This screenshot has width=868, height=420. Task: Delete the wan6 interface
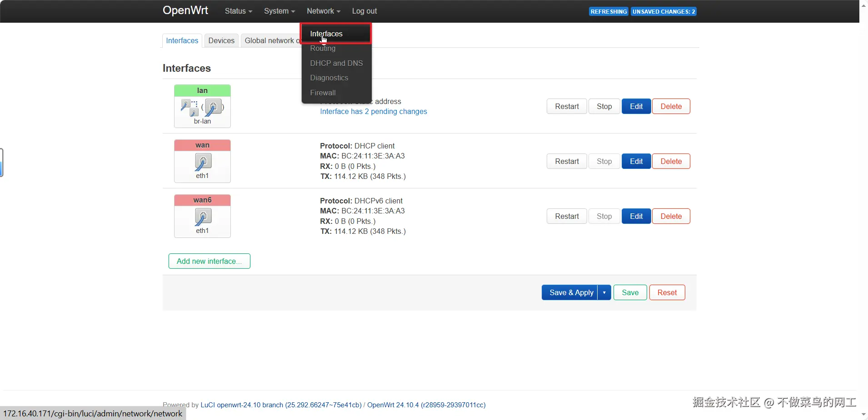[671, 216]
